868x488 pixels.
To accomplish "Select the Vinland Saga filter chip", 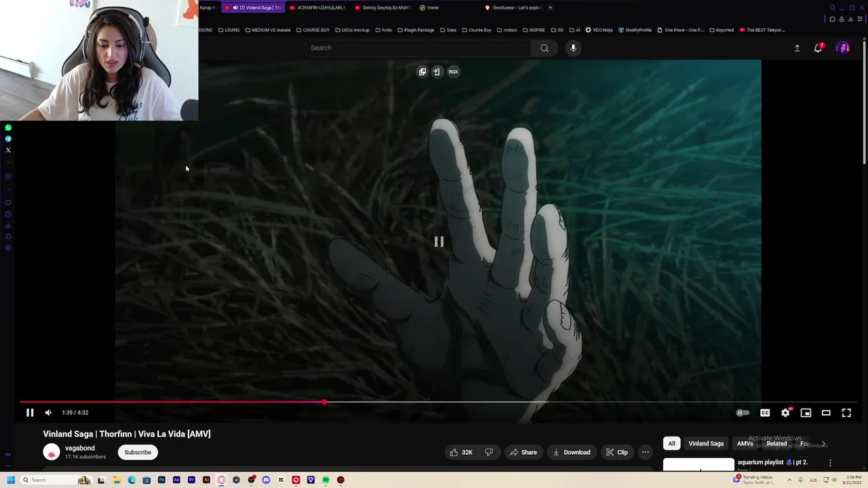I will 706,444.
